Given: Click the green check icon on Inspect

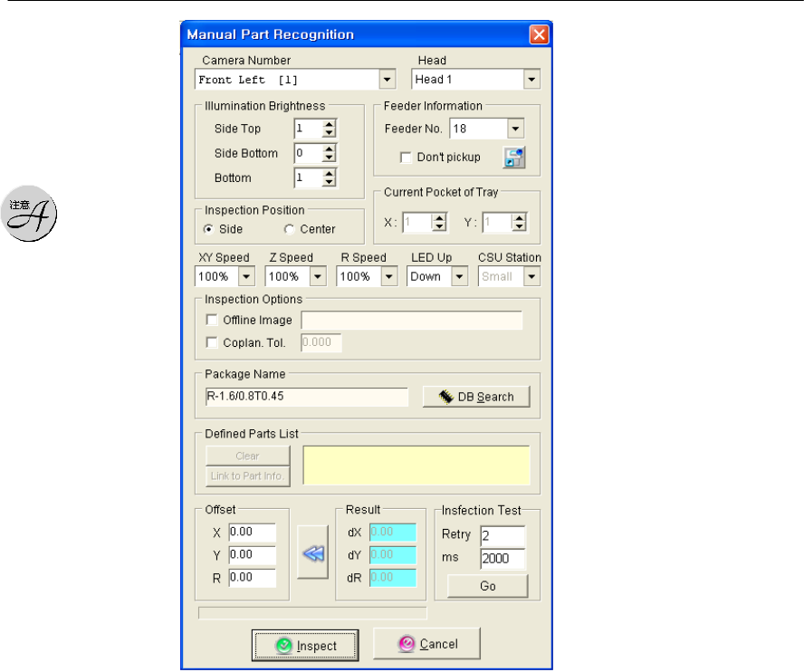Looking at the screenshot, I should 283,646.
